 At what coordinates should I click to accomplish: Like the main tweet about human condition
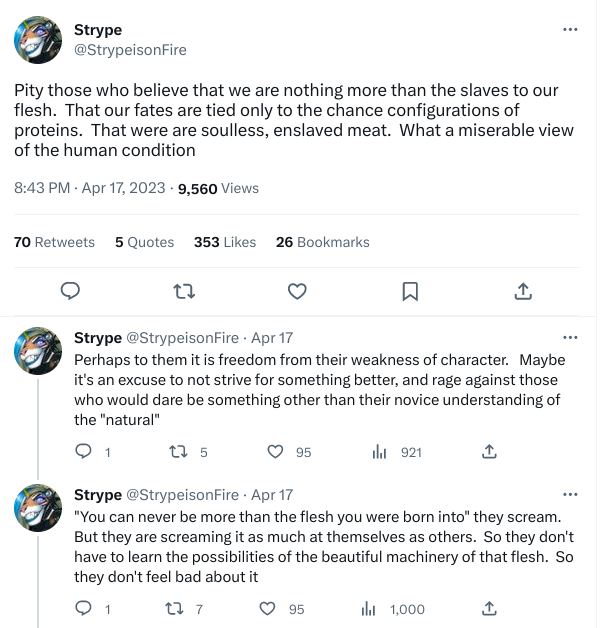(x=297, y=291)
